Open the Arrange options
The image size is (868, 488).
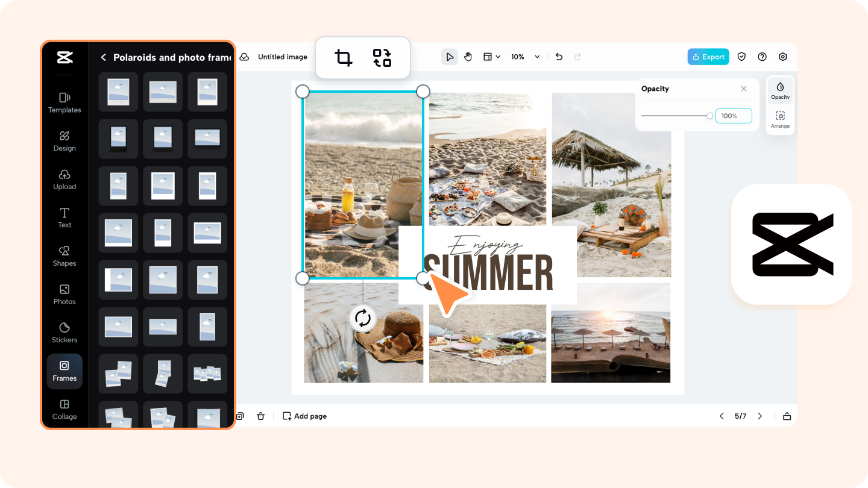(780, 119)
